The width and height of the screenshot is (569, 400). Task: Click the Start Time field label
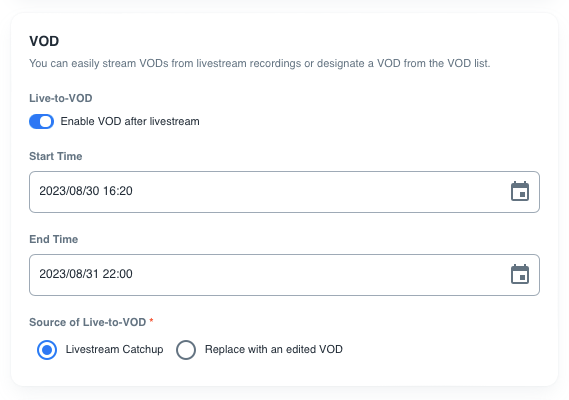click(56, 156)
